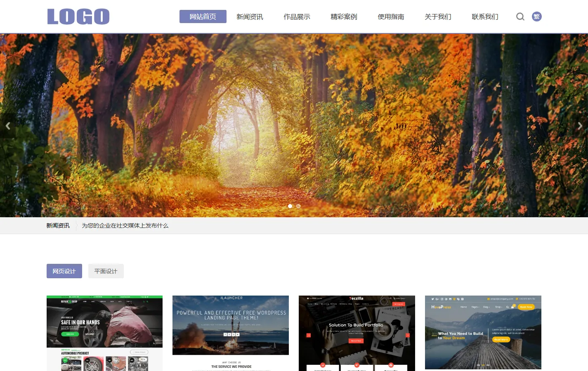Open the Teczilla portfolio thumbnail
The image size is (588, 371).
[357, 333]
